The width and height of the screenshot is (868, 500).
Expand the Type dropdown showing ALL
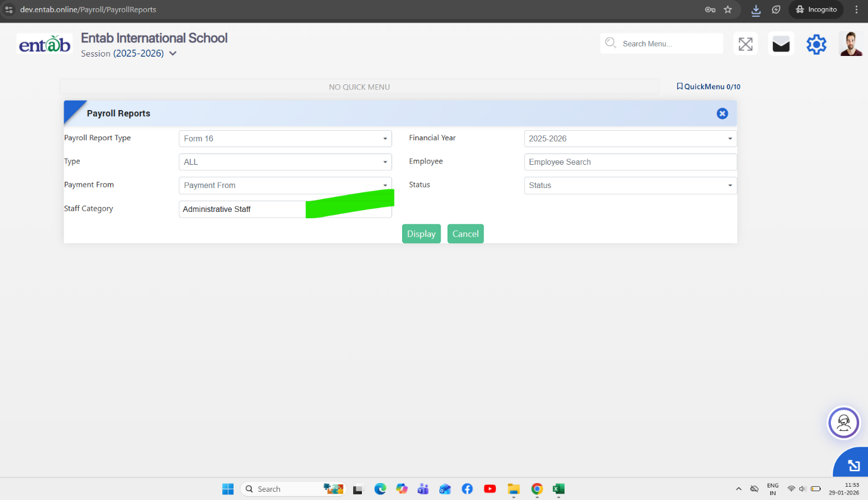point(285,162)
